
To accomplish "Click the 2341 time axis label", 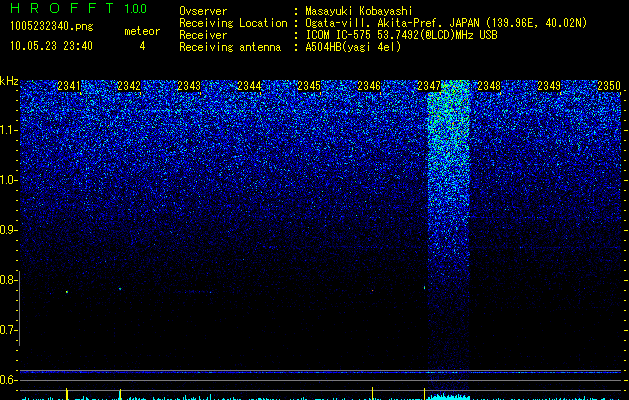I will [x=69, y=86].
